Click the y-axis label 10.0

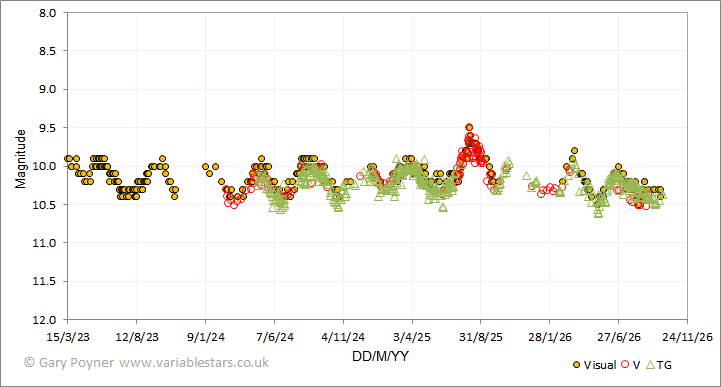[x=45, y=166]
